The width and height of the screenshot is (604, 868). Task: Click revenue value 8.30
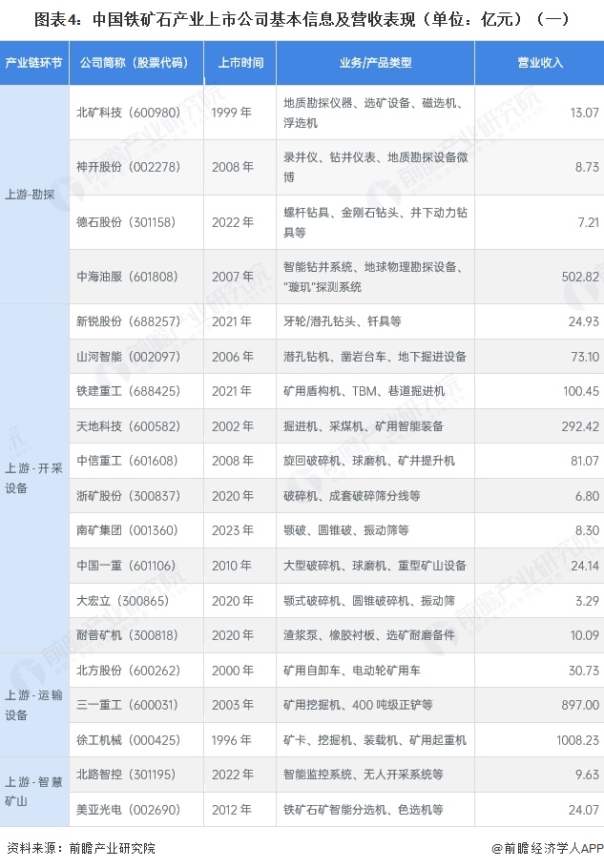(588, 530)
